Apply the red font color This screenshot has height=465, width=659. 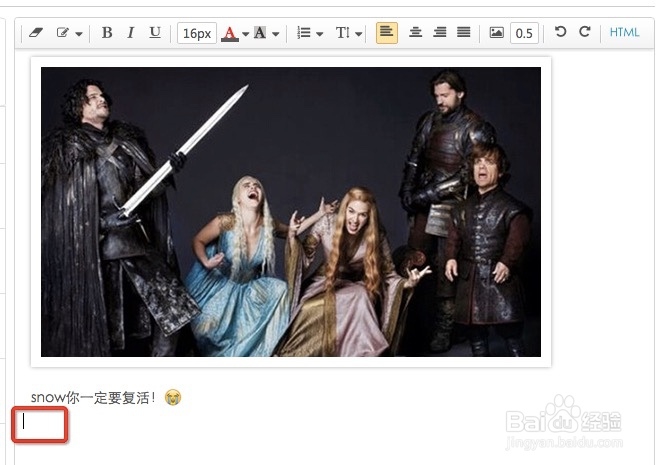pos(230,33)
